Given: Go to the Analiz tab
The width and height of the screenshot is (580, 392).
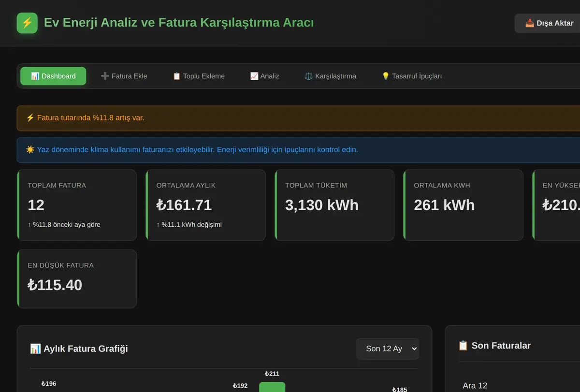Looking at the screenshot, I should click(x=264, y=76).
